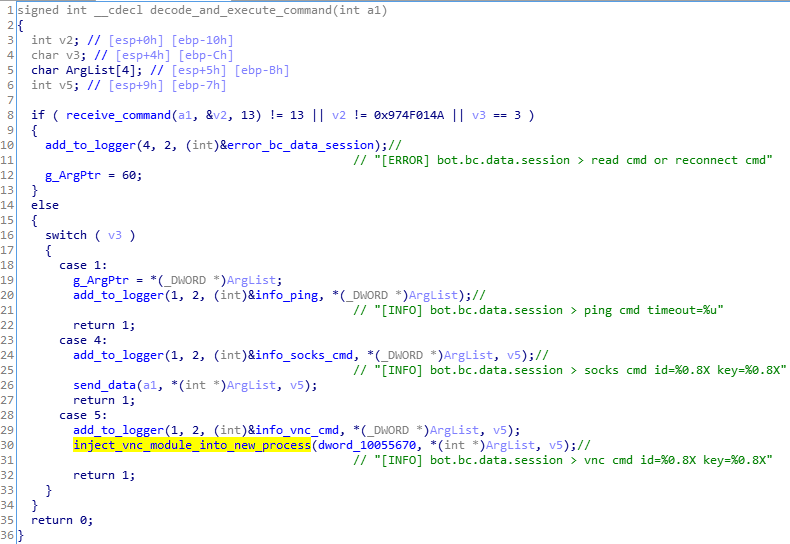
Task: Click the send_data function call
Action: pyautogui.click(x=104, y=385)
